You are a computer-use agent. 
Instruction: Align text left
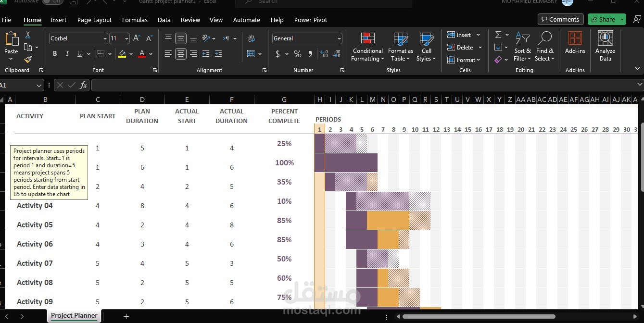(x=168, y=54)
